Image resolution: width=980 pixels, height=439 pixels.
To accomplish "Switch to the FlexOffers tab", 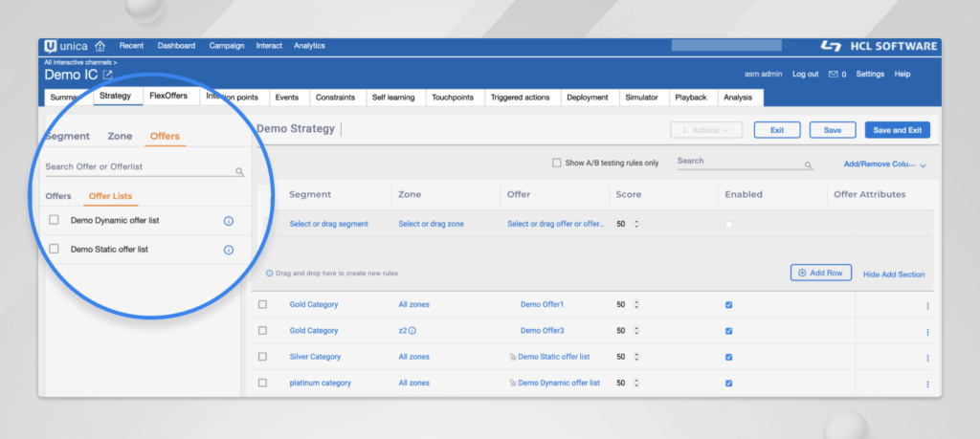I will [x=168, y=97].
